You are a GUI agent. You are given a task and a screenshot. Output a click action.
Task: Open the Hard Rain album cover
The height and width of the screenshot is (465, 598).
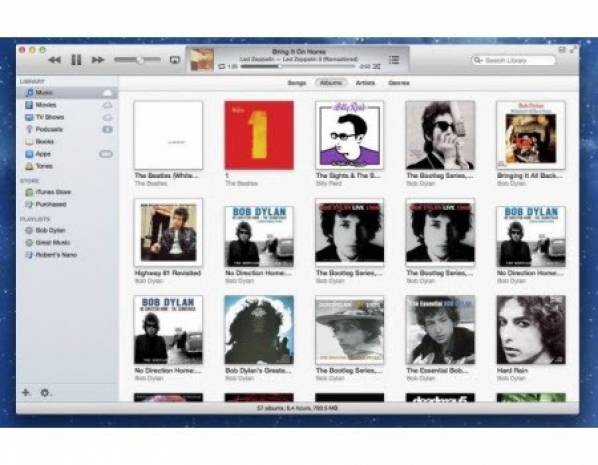[531, 330]
